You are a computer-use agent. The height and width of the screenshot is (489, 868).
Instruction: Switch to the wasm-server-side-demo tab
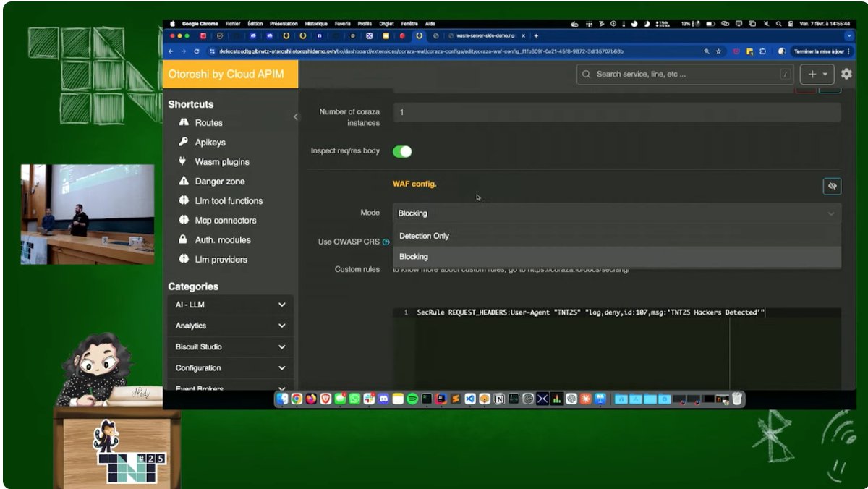pos(485,35)
